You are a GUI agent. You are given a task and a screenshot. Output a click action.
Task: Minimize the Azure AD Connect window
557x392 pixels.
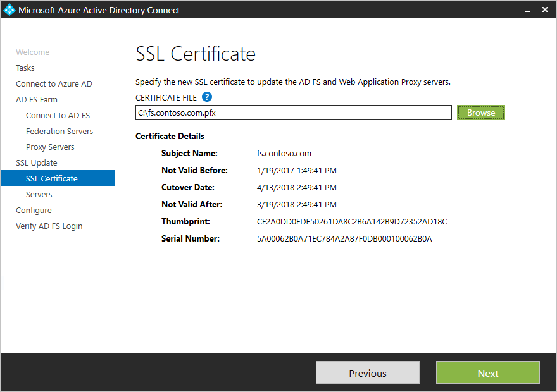point(527,10)
